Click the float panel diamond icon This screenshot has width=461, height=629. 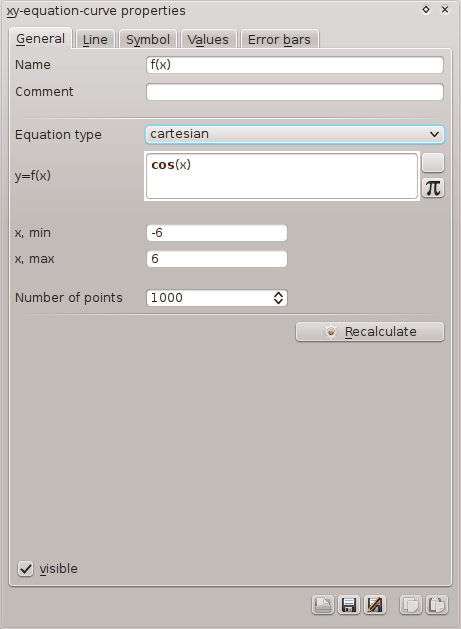click(426, 9)
